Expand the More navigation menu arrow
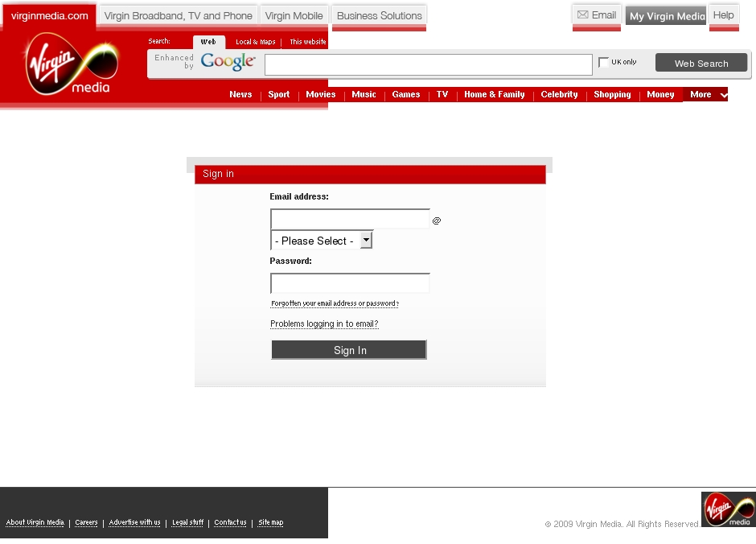This screenshot has width=756, height=544. pos(723,95)
